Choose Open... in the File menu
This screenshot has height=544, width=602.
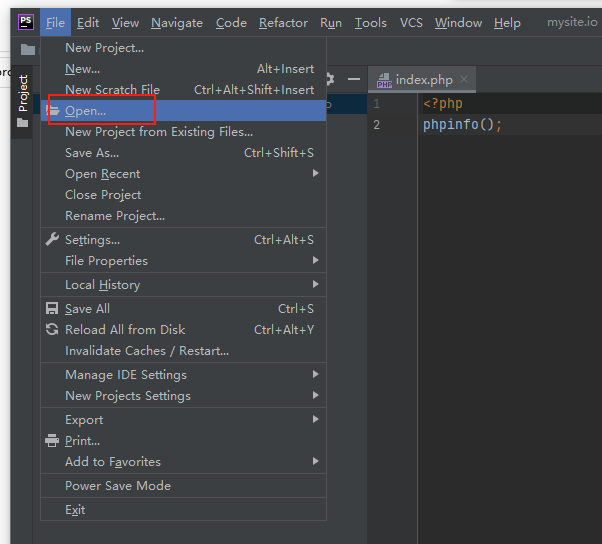coord(184,111)
